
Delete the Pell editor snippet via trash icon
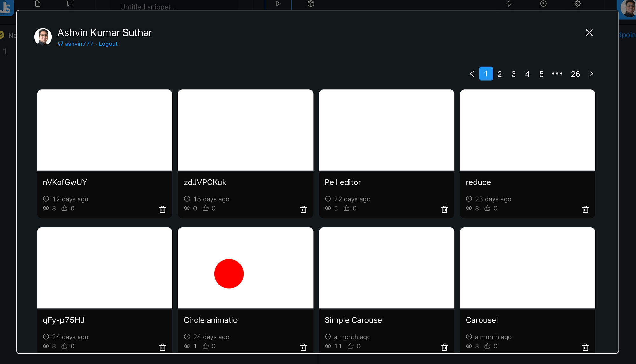[x=444, y=209]
